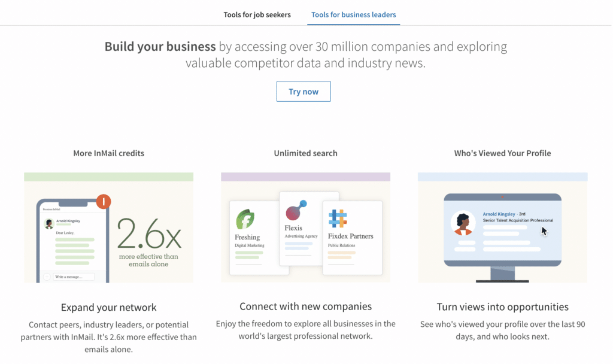Click small Arnold Kingsley avatar in phone
This screenshot has height=364, width=613.
tap(49, 224)
